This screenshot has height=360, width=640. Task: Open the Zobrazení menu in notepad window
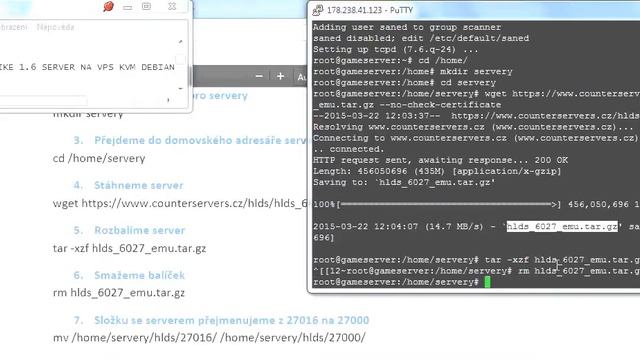point(13,27)
